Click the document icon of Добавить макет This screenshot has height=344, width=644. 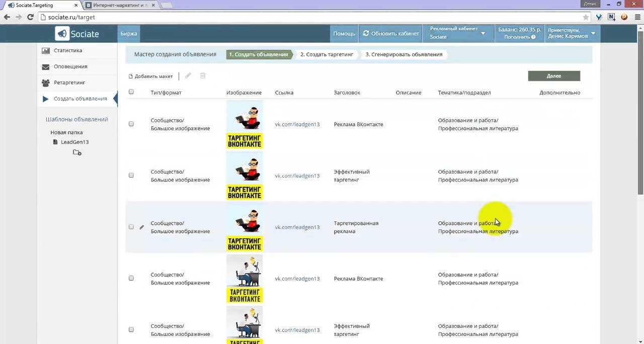[131, 76]
